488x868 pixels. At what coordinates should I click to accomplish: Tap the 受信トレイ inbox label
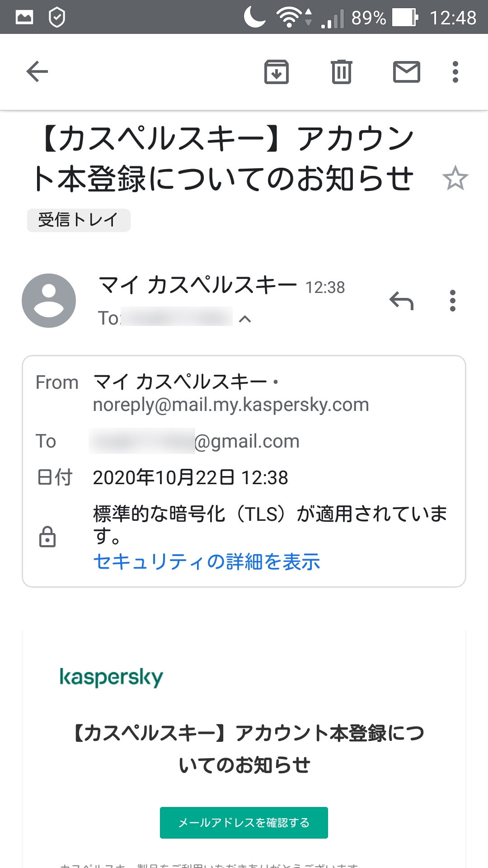click(79, 220)
